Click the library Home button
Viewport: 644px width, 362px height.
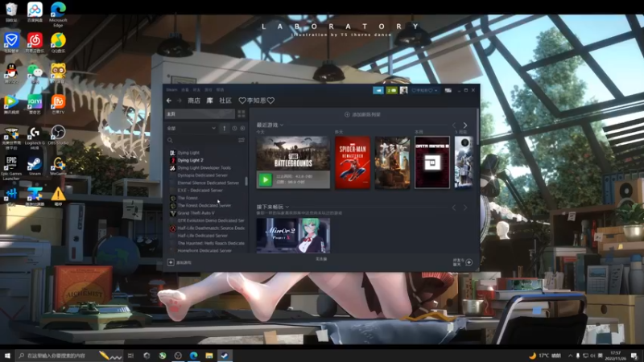[x=200, y=113]
